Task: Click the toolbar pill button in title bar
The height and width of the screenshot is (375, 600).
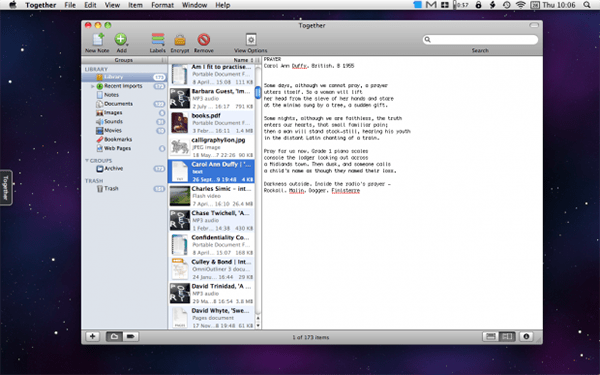Action: [534, 25]
